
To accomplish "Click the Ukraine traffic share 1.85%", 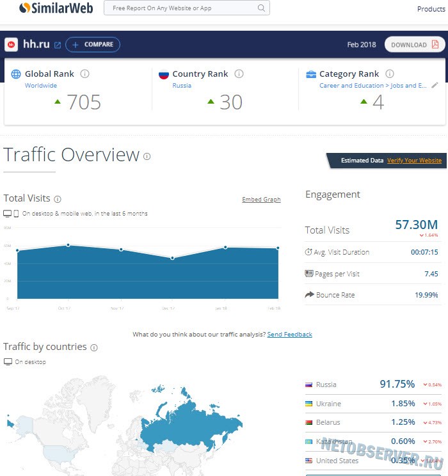I will (x=403, y=404).
